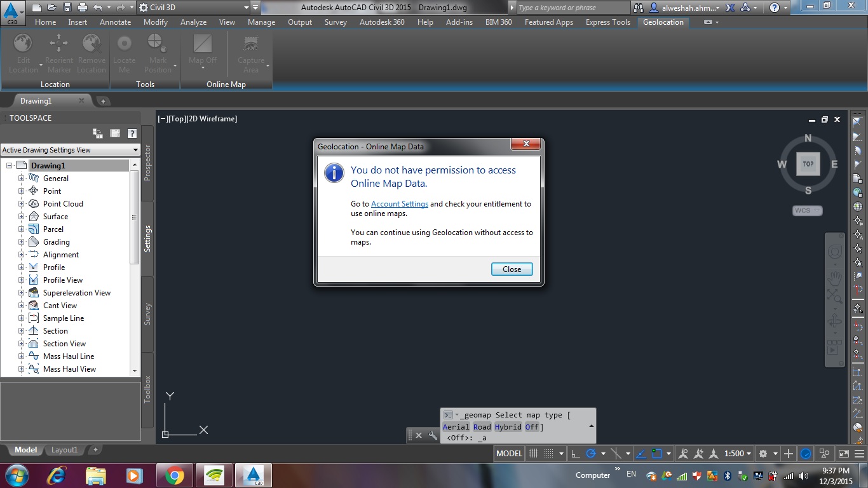Open the Prospector side tab

coord(147,162)
